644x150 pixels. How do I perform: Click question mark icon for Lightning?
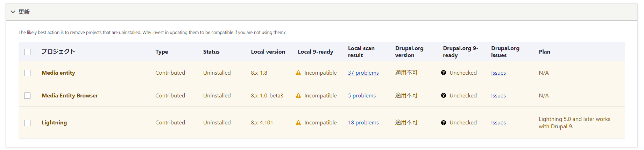tap(444, 122)
